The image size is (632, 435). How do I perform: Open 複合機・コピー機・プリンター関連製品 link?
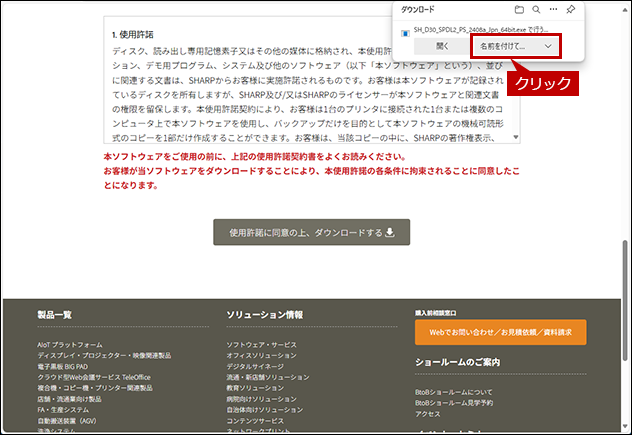tap(95, 388)
